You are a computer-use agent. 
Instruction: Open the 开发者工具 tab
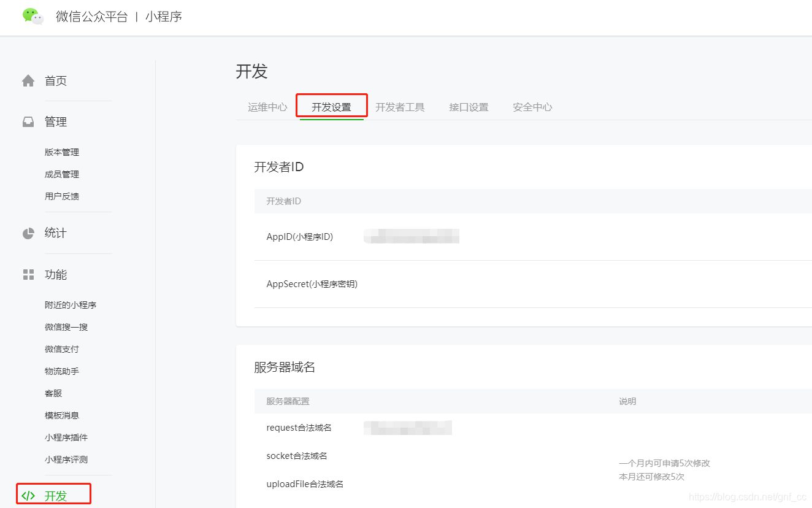click(400, 106)
